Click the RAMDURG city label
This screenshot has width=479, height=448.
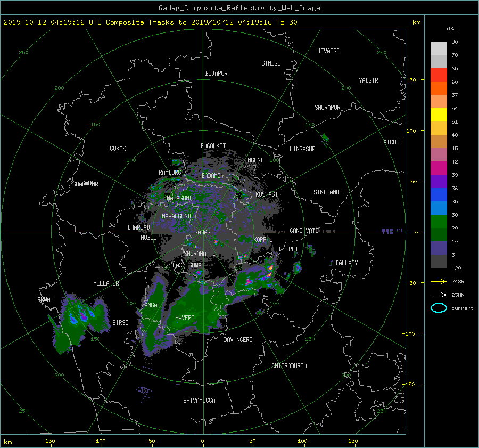pos(170,173)
